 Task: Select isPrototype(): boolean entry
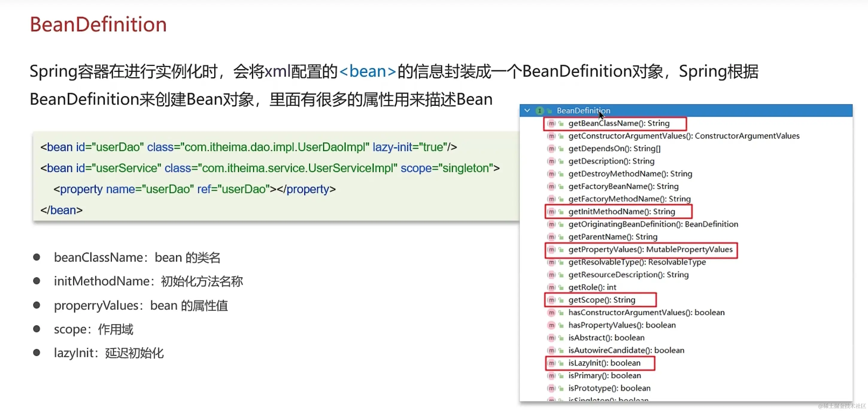point(609,389)
